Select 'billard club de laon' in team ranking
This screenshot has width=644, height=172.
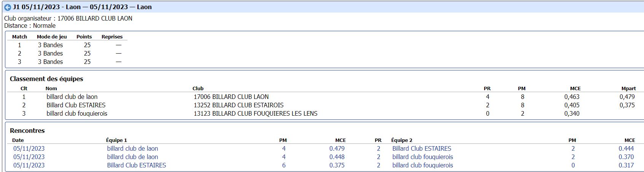[72, 97]
